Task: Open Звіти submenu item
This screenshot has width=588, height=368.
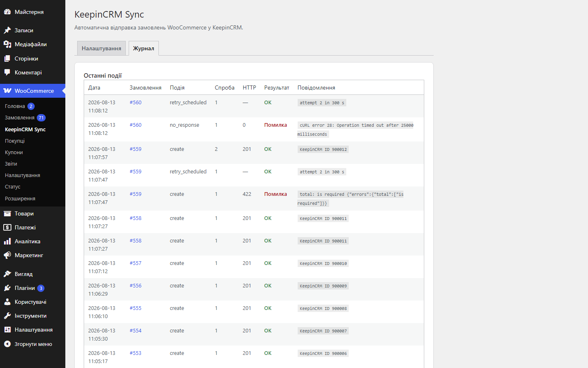Action: (11, 164)
